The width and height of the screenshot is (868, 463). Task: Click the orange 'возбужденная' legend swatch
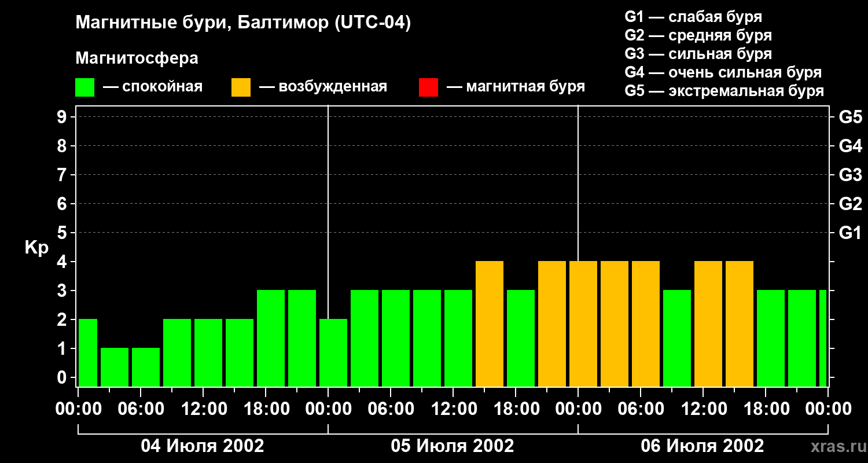(241, 87)
